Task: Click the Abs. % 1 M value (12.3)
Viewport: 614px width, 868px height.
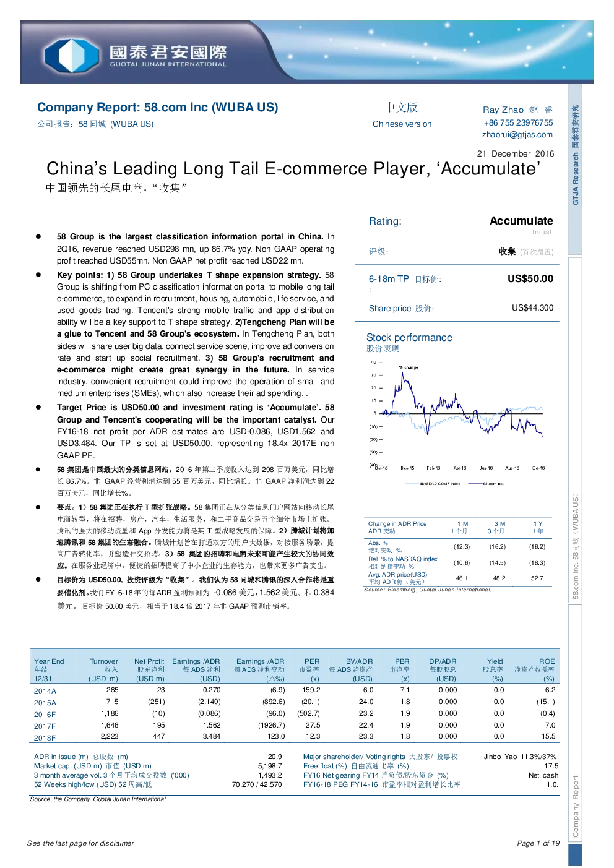Action: tap(462, 547)
